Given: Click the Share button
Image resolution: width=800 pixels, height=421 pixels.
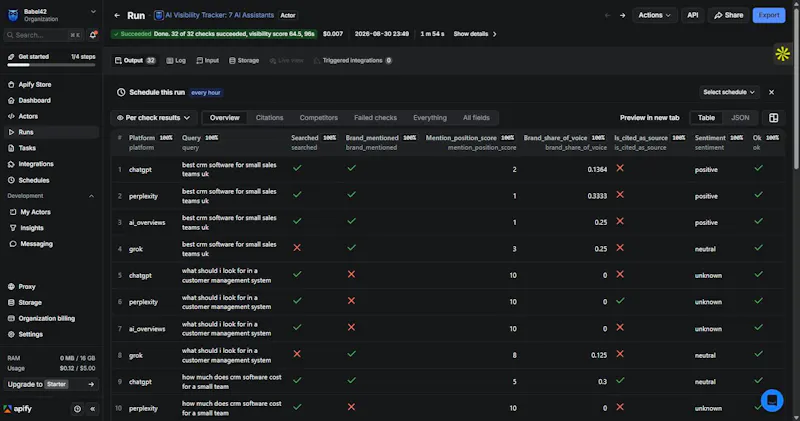Looking at the screenshot, I should (728, 15).
